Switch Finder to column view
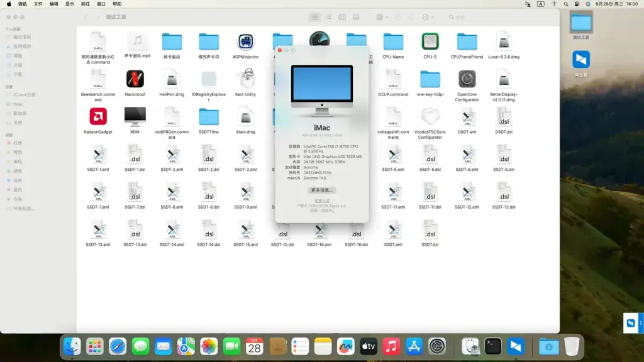The width and height of the screenshot is (644, 362). (x=342, y=17)
